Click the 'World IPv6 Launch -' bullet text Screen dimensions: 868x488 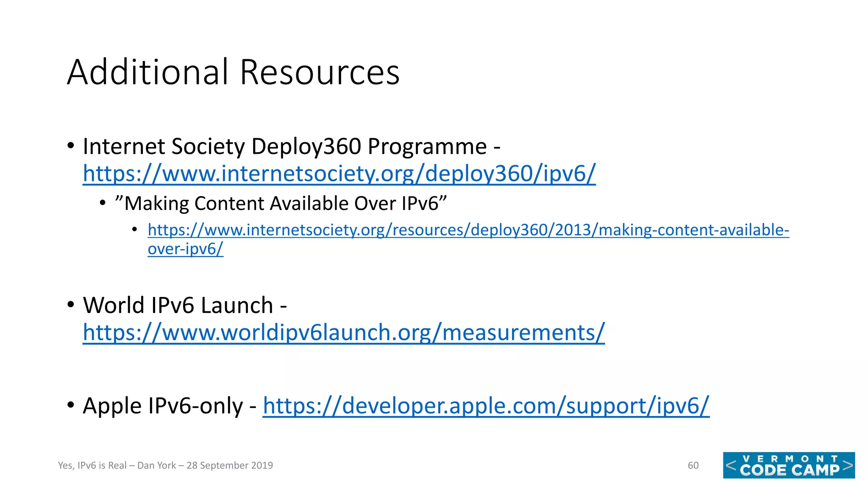(x=185, y=305)
